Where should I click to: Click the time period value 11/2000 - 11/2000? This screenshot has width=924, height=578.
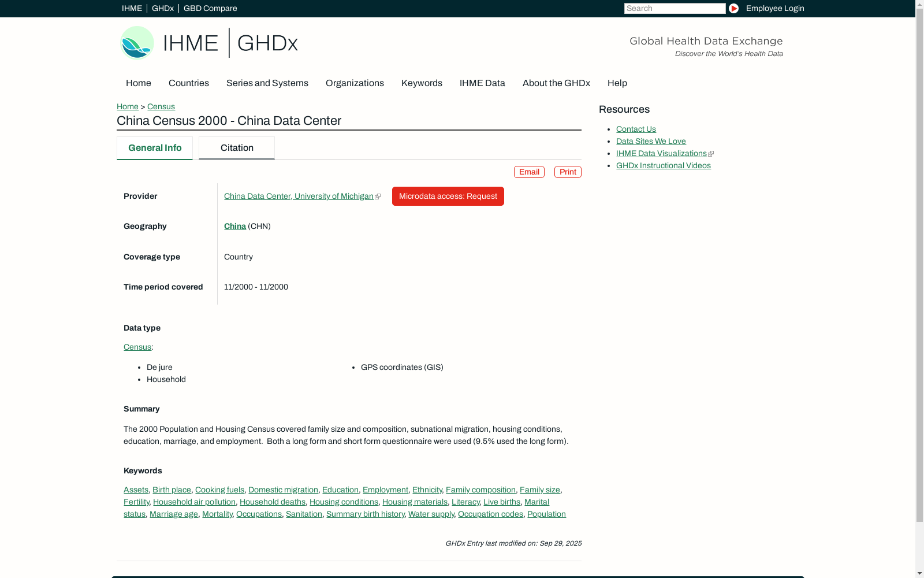[256, 287]
